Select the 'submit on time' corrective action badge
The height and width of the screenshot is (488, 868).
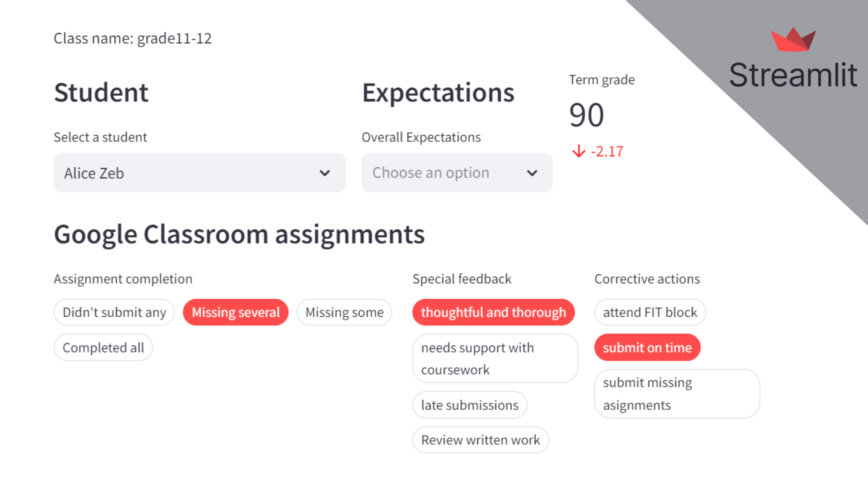tap(647, 347)
